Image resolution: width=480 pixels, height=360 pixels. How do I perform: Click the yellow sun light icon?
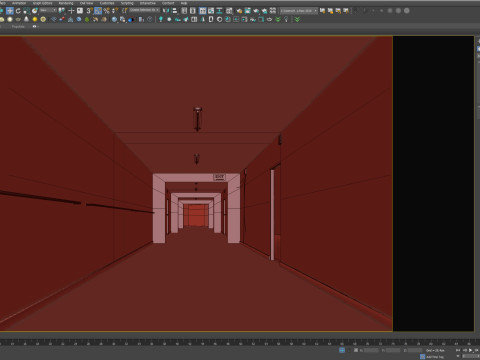pos(35,19)
